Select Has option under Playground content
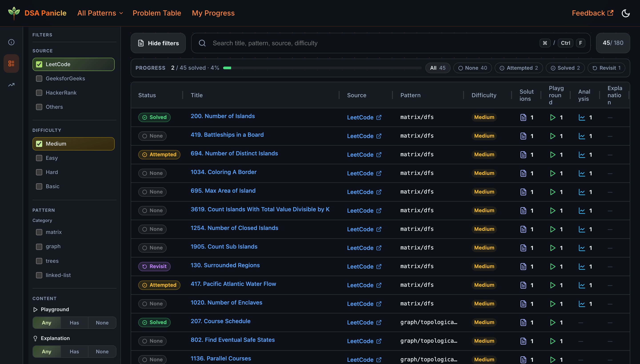This screenshot has width=640, height=364. (x=74, y=323)
